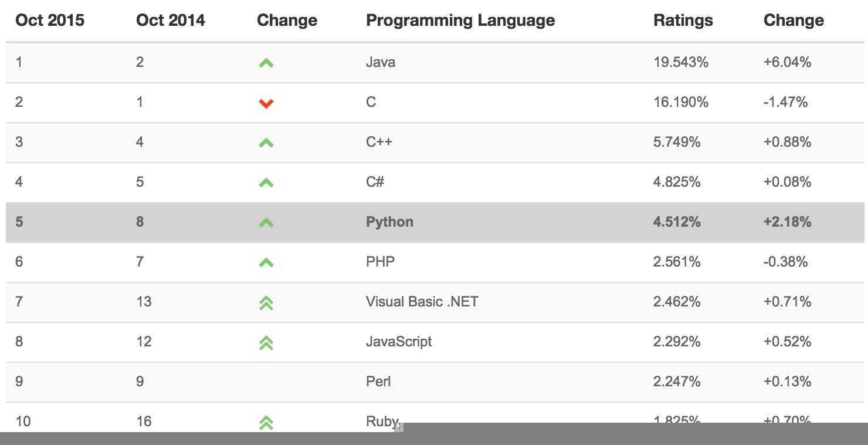The image size is (868, 445).
Task: Click double up arrow in Visual Basic .NET row
Action: (266, 303)
